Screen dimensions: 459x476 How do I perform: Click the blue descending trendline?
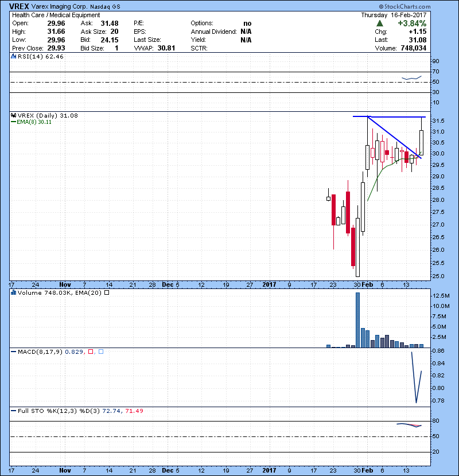coord(394,137)
